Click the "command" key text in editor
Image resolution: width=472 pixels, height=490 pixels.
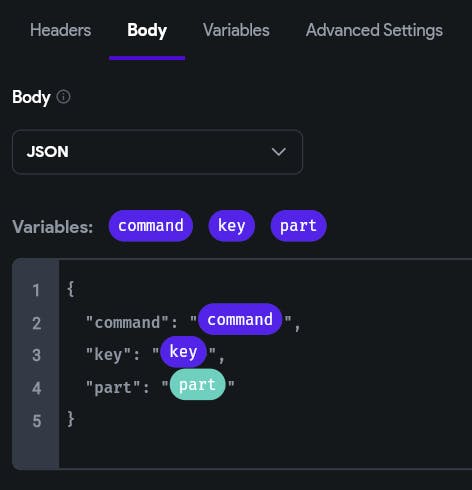[x=127, y=322]
